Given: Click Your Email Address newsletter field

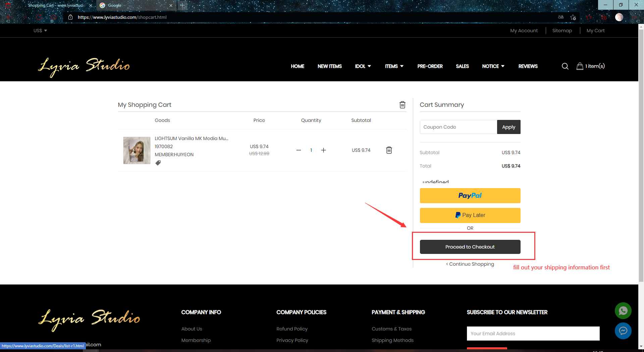Looking at the screenshot, I should point(533,334).
